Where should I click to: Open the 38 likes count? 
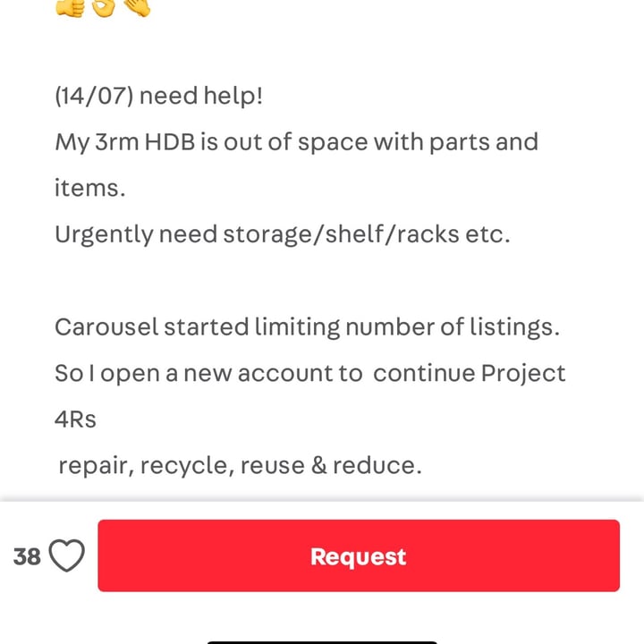pos(27,557)
